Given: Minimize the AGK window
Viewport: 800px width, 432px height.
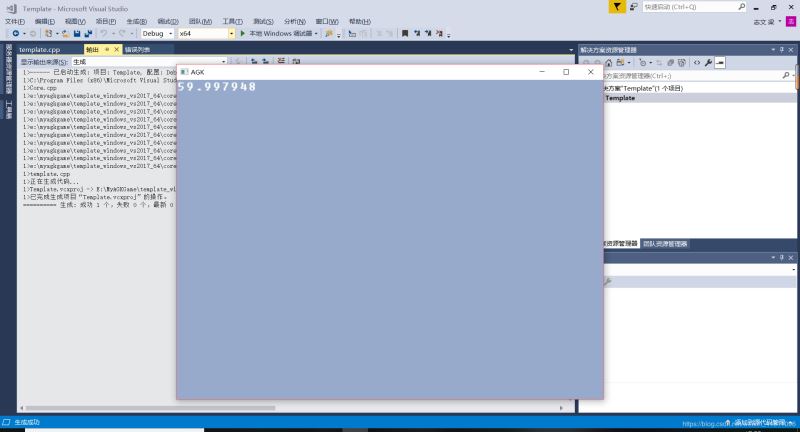Looking at the screenshot, I should point(542,72).
